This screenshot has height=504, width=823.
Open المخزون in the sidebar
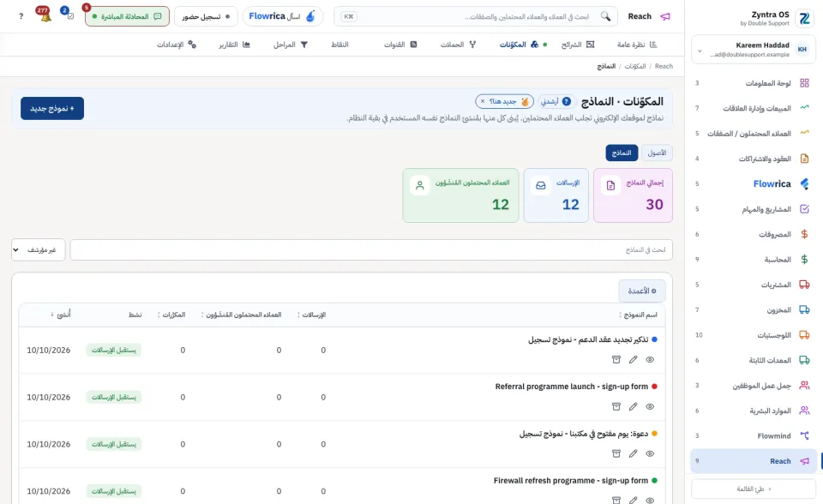pos(753,309)
